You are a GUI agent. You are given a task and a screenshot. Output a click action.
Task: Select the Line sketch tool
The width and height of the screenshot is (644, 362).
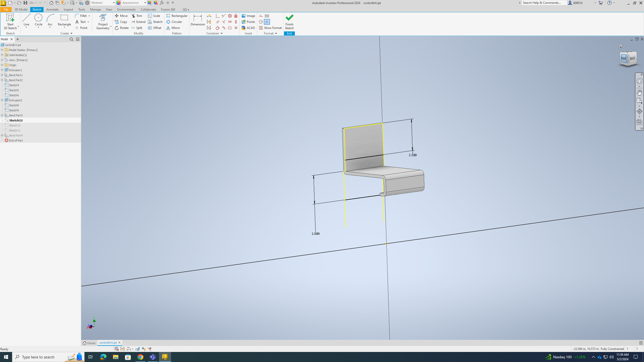26,20
